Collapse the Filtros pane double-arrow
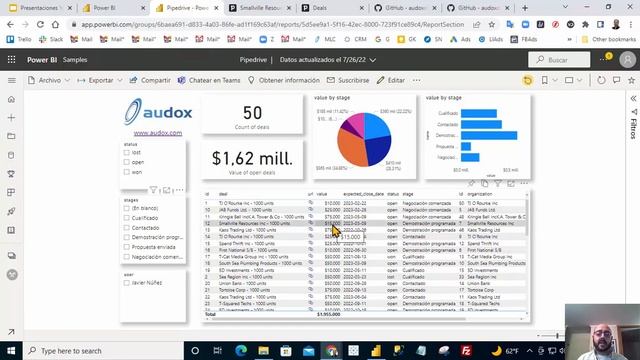This screenshot has height=360, width=640. (633, 98)
